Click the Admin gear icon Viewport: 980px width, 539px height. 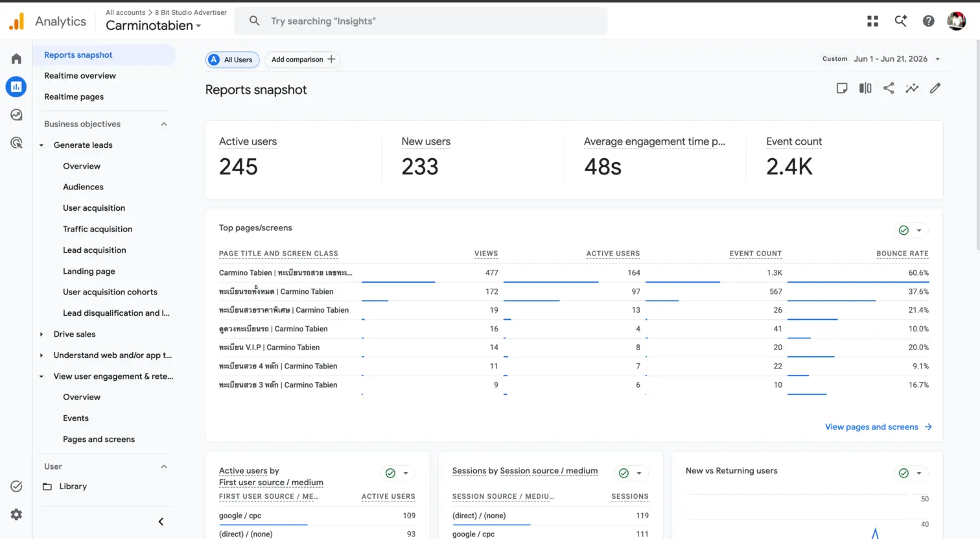coord(16,514)
